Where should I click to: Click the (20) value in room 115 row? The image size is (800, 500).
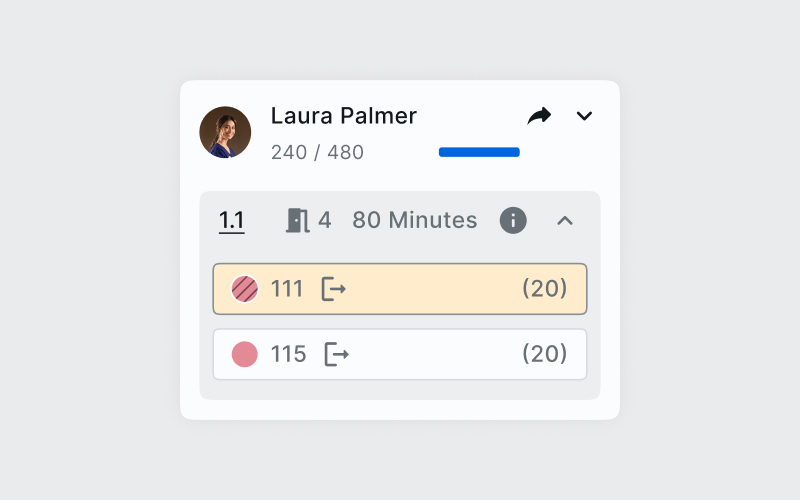pyautogui.click(x=545, y=354)
